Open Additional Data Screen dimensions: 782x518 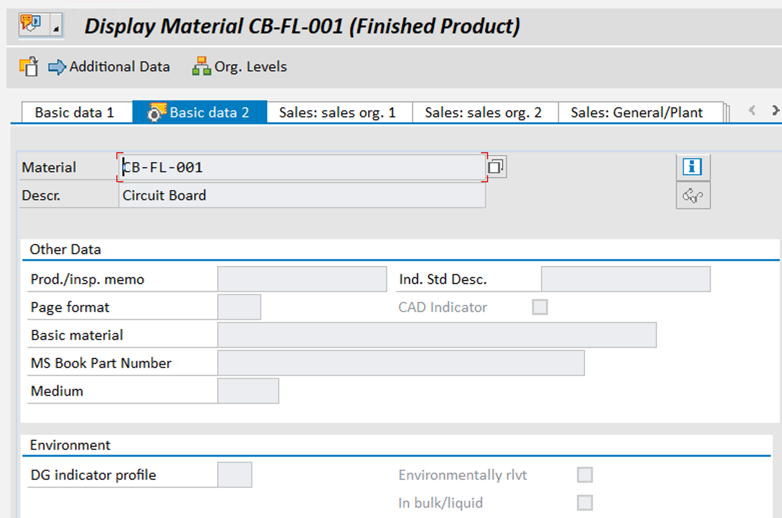pos(109,67)
